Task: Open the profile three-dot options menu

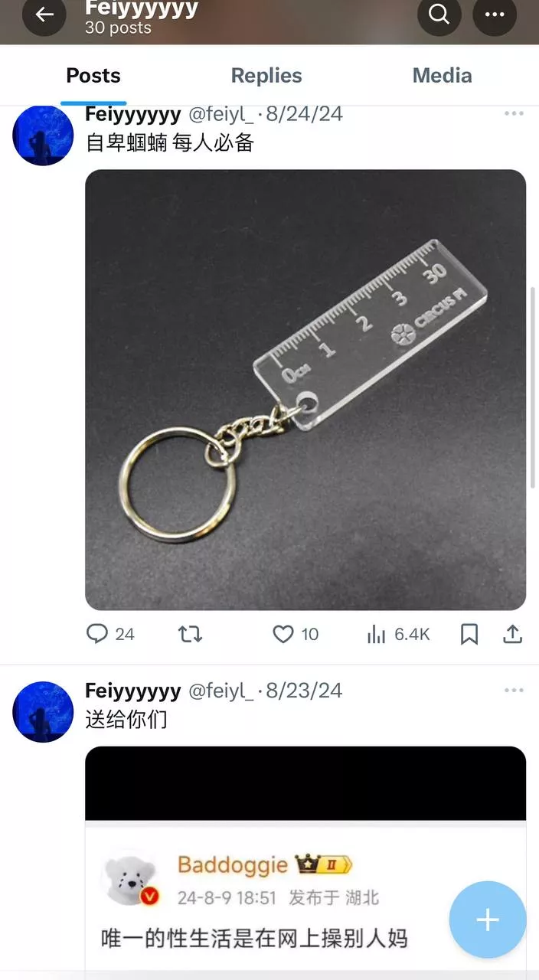Action: click(495, 15)
